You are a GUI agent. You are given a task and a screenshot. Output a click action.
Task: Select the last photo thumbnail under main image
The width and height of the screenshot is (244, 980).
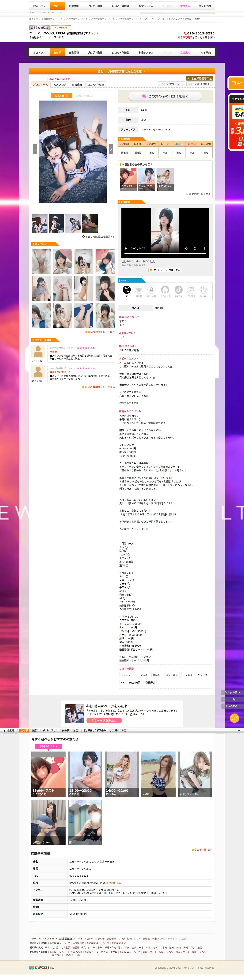[90, 223]
